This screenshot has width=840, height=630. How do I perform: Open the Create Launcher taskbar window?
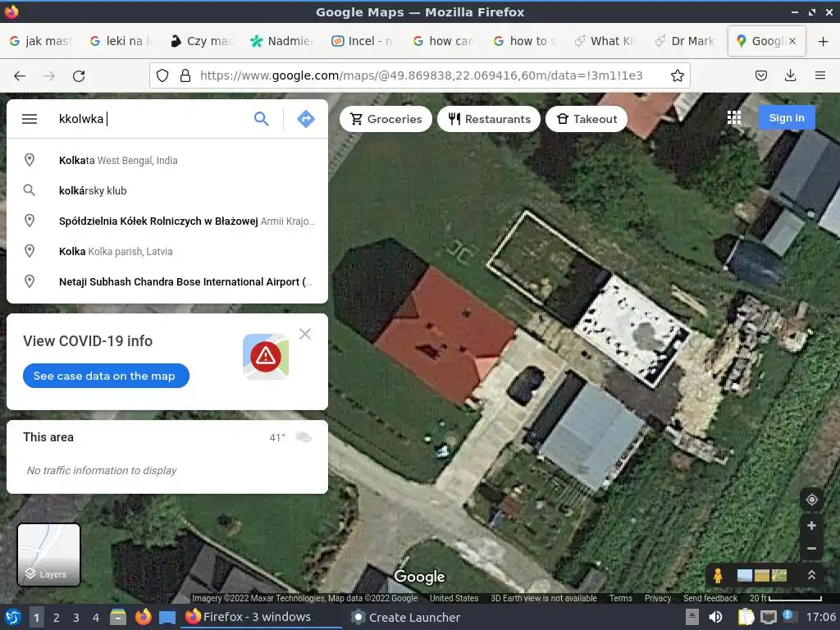pyautogui.click(x=406, y=617)
